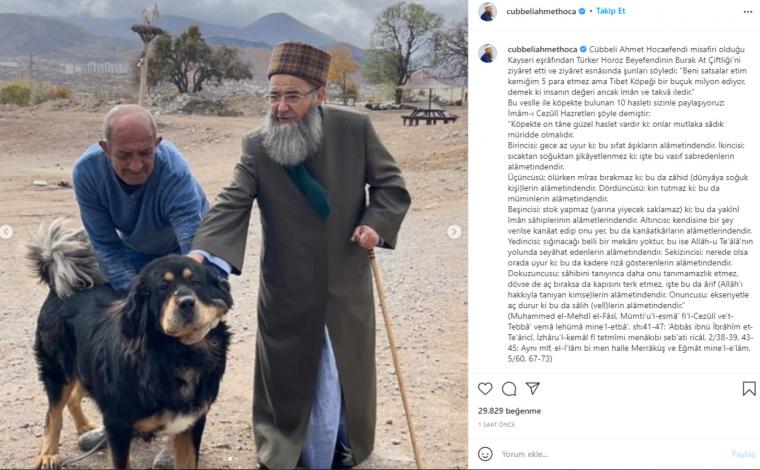Click the Yorum ekle comment field
This screenshot has width=760, height=470.
[613, 454]
